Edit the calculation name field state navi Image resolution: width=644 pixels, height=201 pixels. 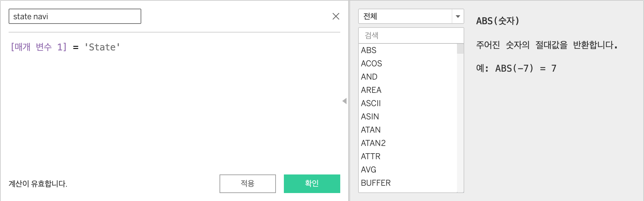pos(75,16)
